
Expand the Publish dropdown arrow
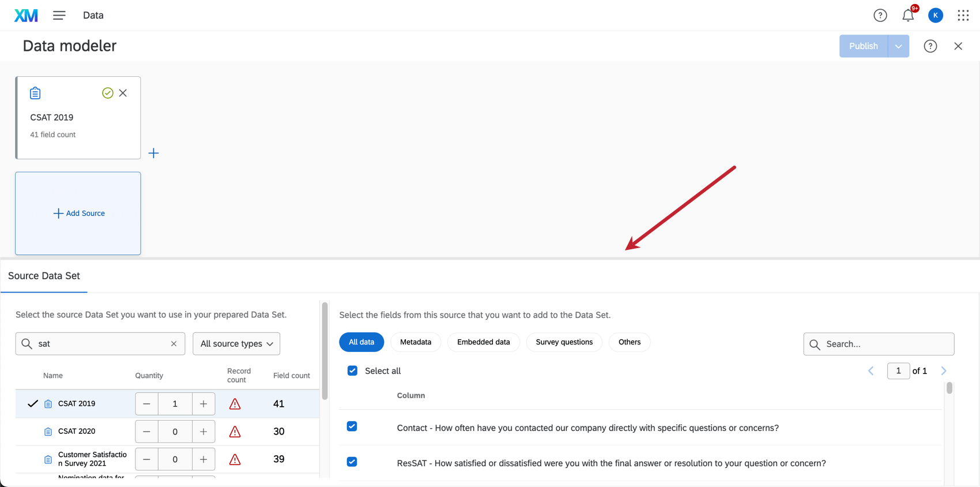(x=898, y=46)
